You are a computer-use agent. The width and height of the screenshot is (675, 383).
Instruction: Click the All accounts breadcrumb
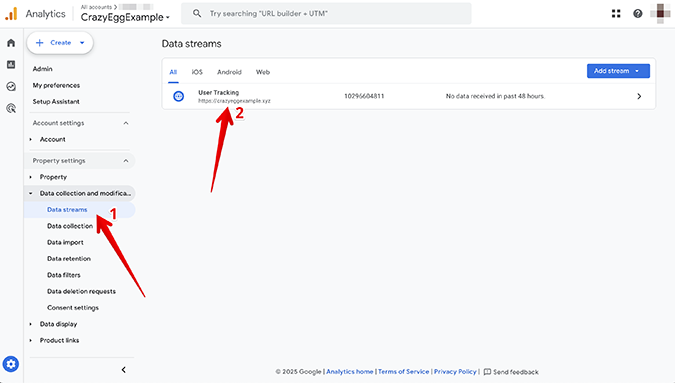[96, 7]
